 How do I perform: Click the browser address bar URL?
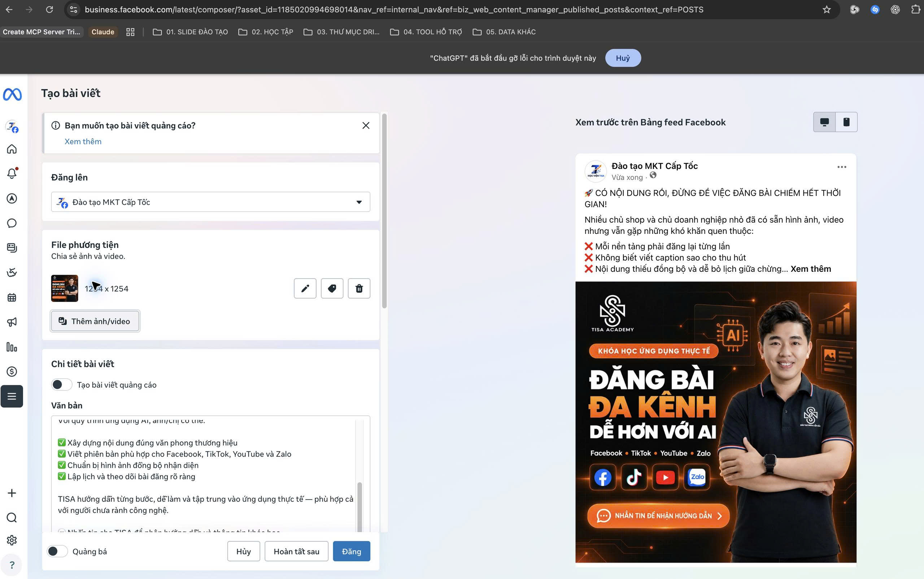(x=394, y=10)
